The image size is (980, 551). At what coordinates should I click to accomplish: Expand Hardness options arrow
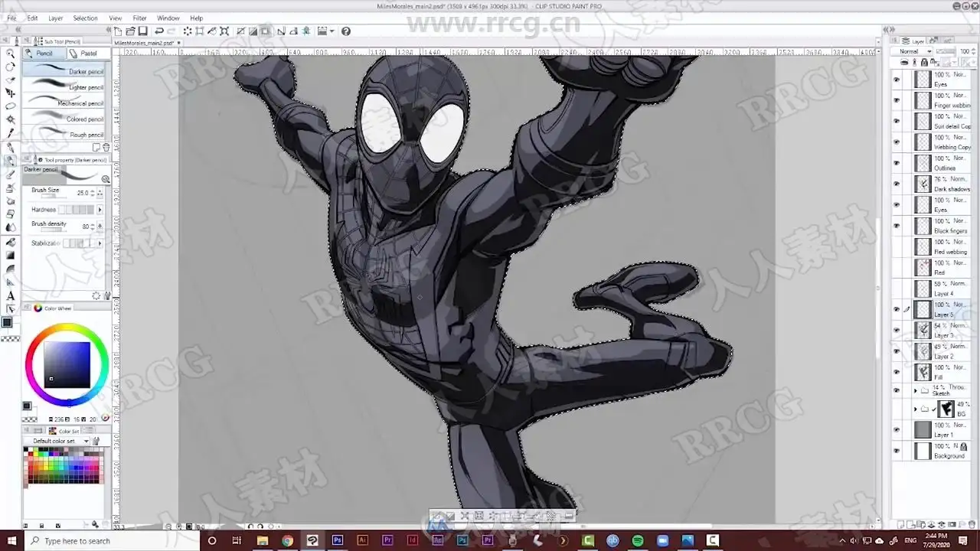coord(100,209)
